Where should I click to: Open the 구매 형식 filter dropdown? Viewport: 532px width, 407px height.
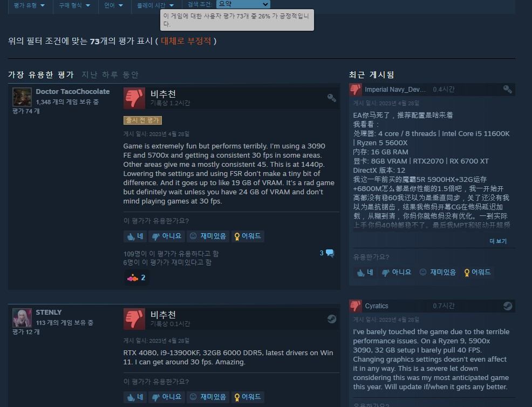tap(74, 5)
